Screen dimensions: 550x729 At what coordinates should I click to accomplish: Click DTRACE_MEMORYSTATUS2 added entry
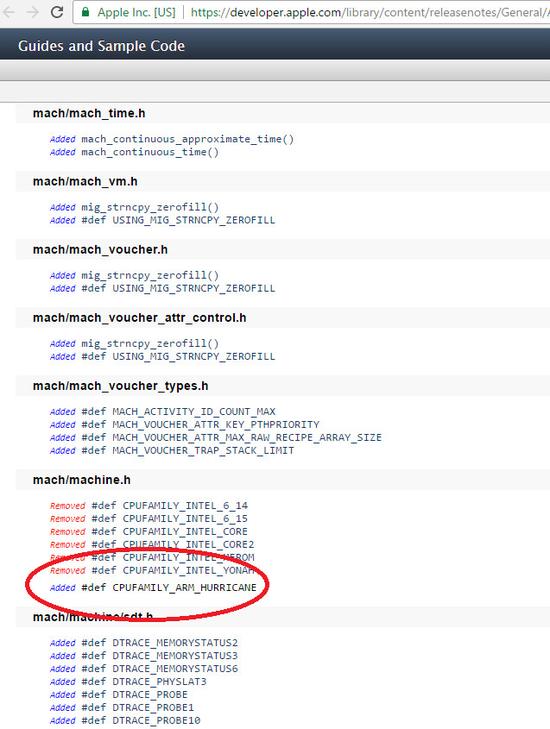175,643
